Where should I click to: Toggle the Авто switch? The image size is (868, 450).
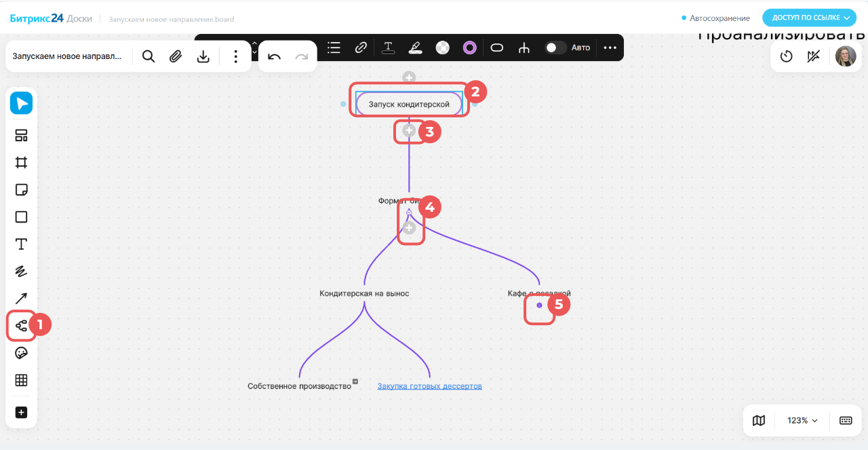tap(555, 48)
